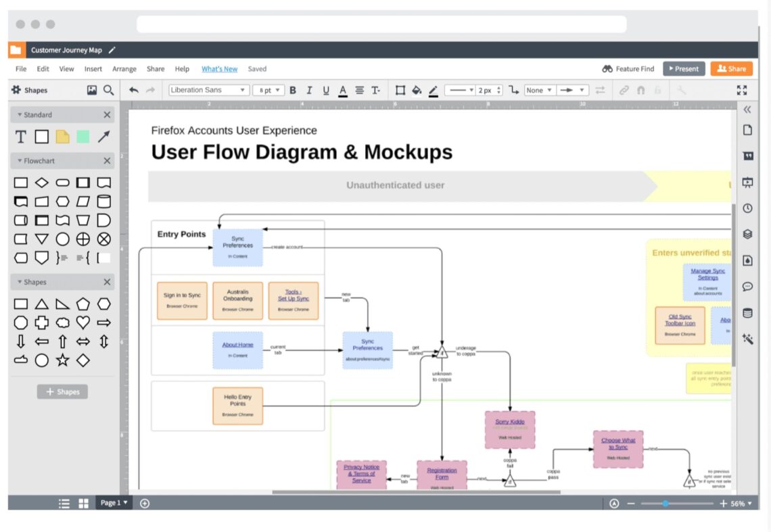Click the fill color paint bucket icon
771x532 pixels.
(x=417, y=90)
